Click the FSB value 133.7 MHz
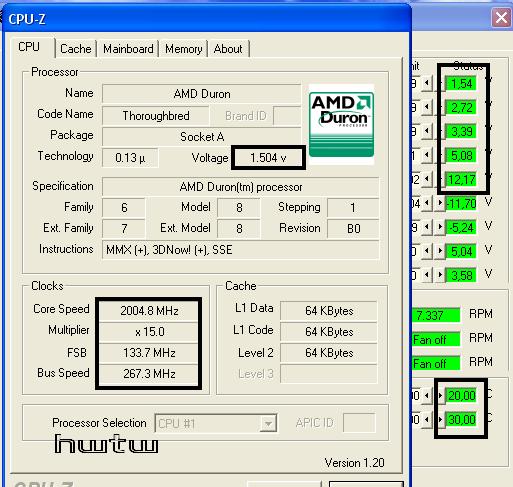Image resolution: width=513 pixels, height=487 pixels. [149, 353]
